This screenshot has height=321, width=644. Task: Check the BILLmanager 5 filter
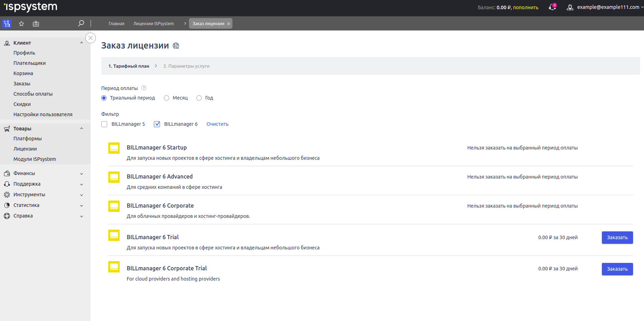104,124
